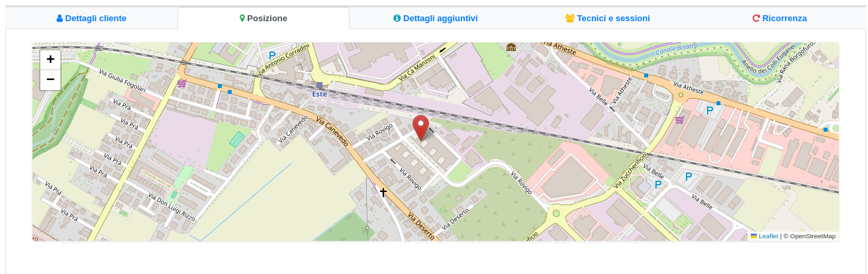Go to the Ricorrenza tab

tap(779, 19)
